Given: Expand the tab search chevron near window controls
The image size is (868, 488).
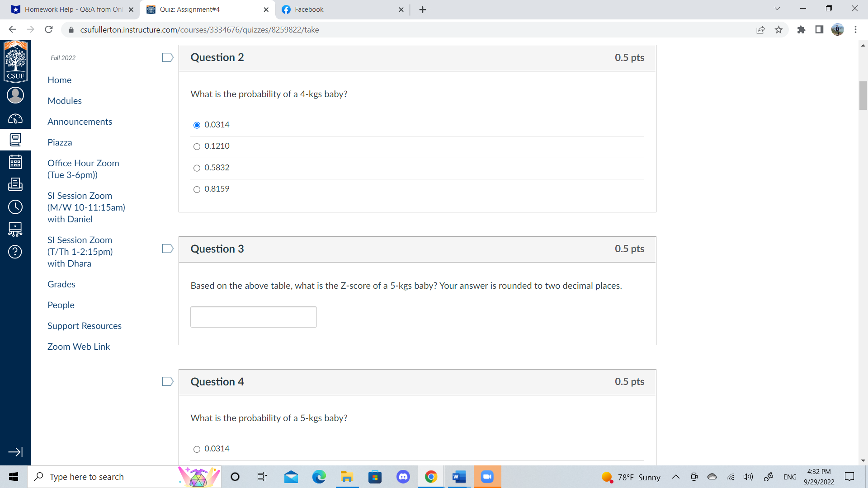Looking at the screenshot, I should [x=777, y=8].
